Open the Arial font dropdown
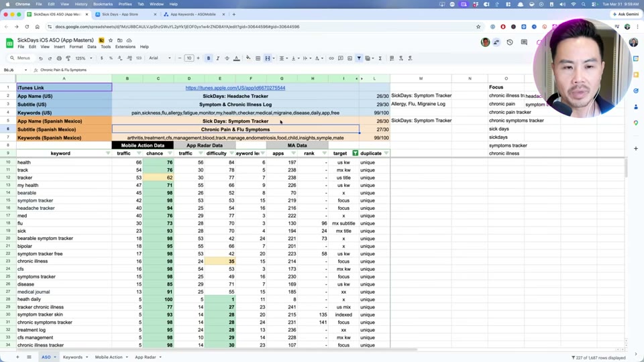 (160, 58)
